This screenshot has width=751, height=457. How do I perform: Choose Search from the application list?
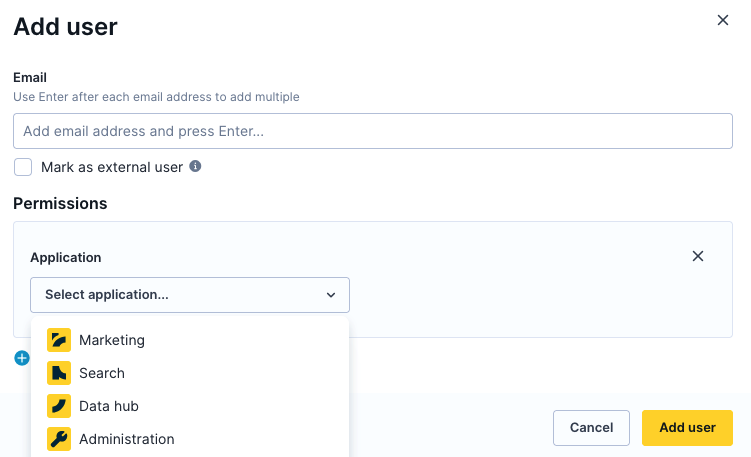pyautogui.click(x=190, y=373)
